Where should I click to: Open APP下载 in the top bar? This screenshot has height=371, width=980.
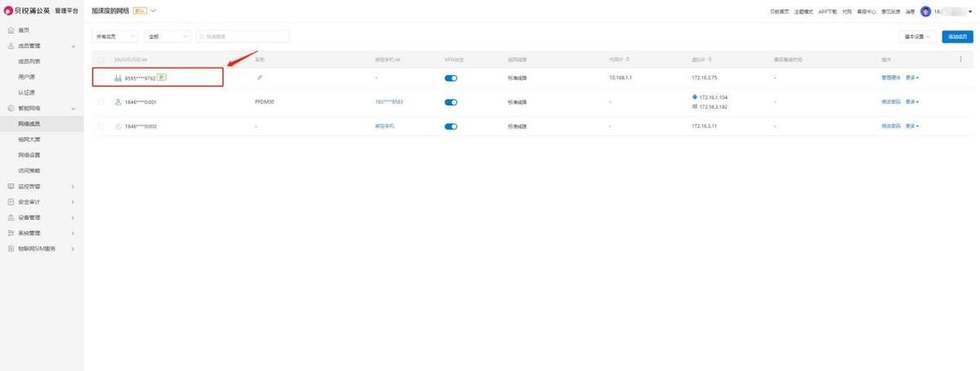[828, 11]
